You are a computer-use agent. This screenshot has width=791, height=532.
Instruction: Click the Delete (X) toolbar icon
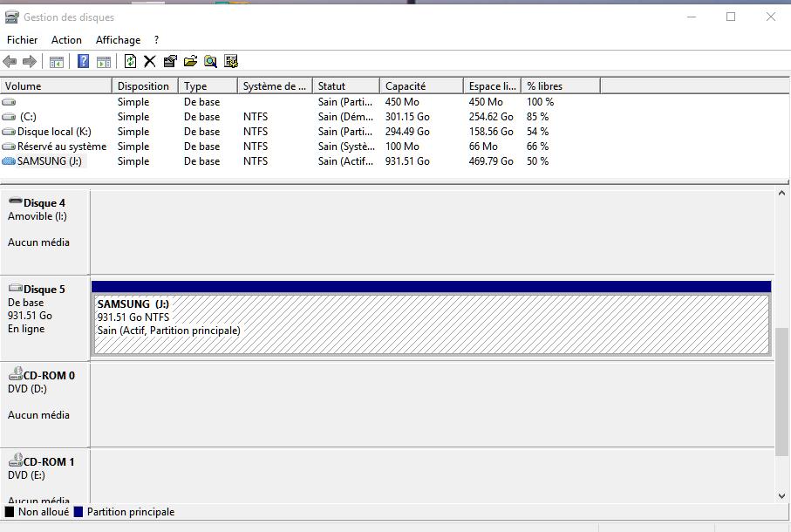pyautogui.click(x=150, y=61)
